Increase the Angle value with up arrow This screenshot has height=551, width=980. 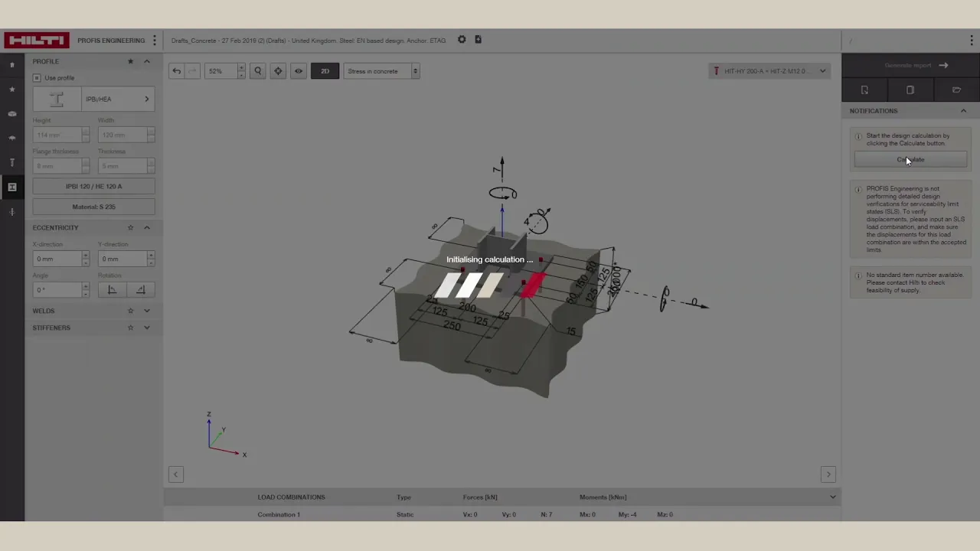pos(85,286)
